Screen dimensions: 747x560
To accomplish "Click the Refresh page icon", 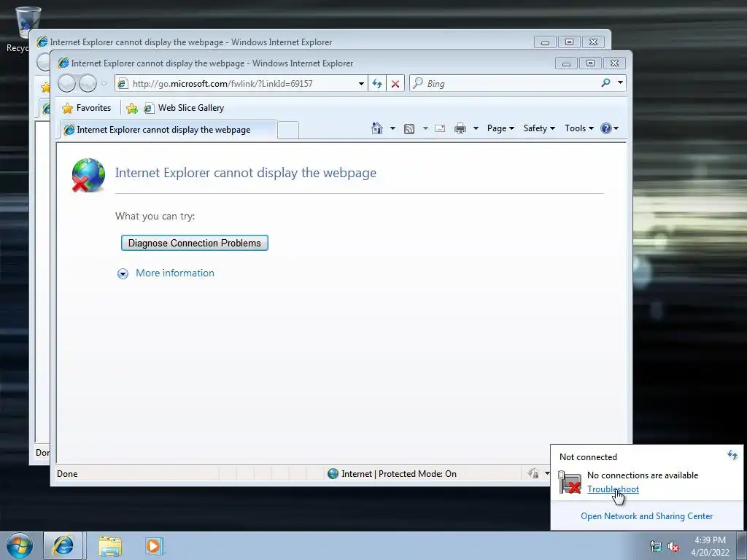I will click(377, 84).
